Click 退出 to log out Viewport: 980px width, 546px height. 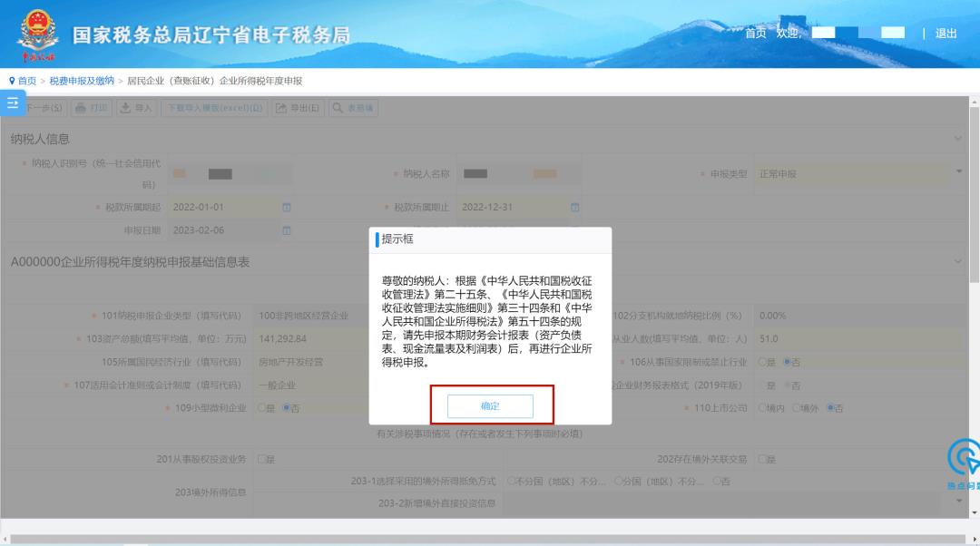[x=946, y=34]
